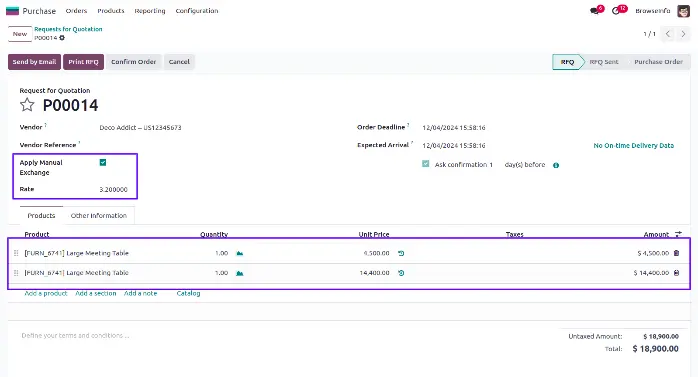Toggle Apply Manual Exchange checkbox
Image resolution: width=698 pixels, height=377 pixels.
(103, 162)
